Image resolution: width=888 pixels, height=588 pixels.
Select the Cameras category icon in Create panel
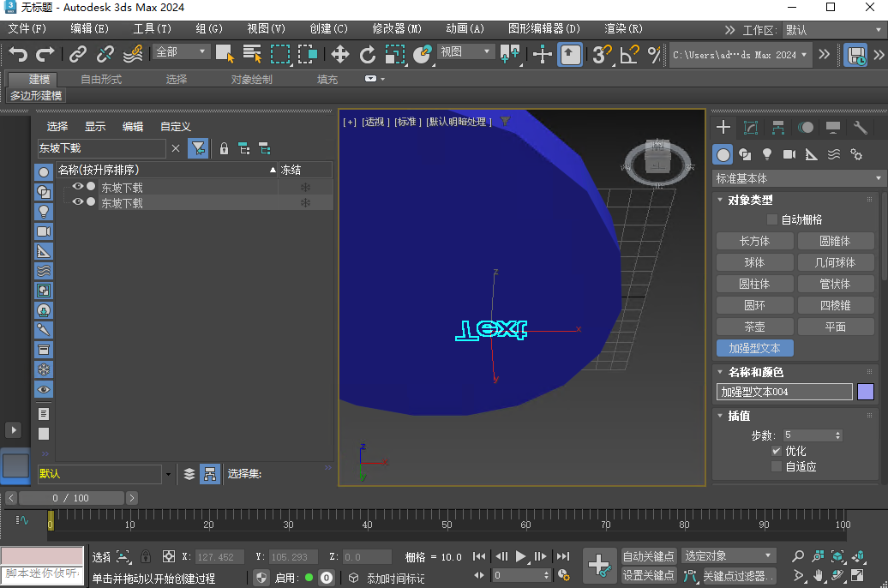point(789,154)
